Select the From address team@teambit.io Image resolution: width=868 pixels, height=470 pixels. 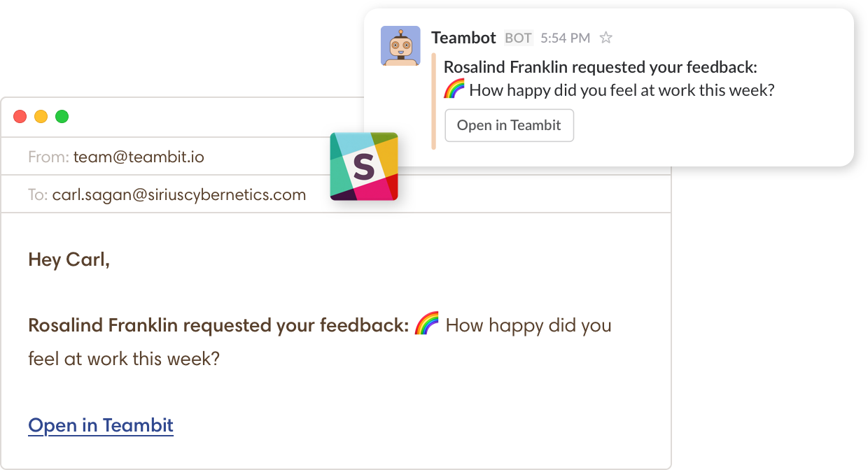(139, 157)
